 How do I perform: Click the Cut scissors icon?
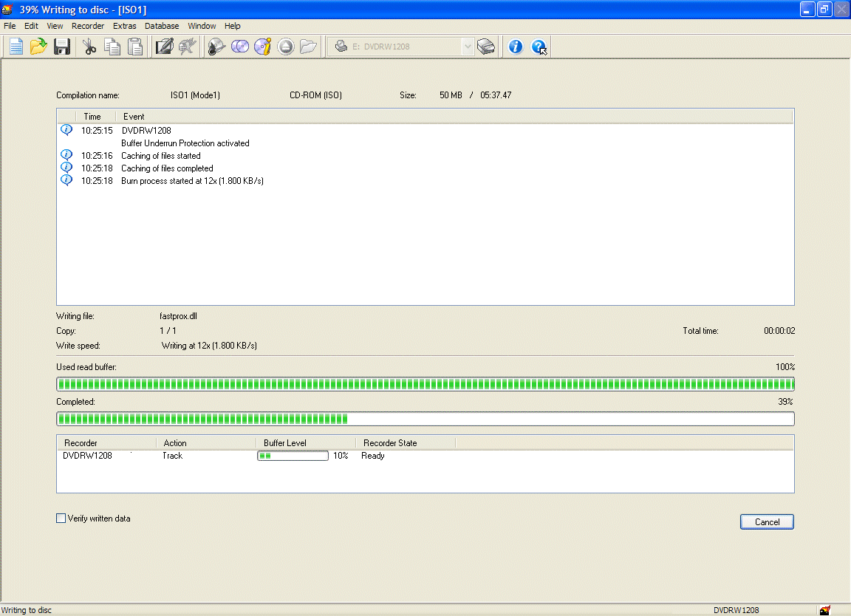tap(89, 47)
